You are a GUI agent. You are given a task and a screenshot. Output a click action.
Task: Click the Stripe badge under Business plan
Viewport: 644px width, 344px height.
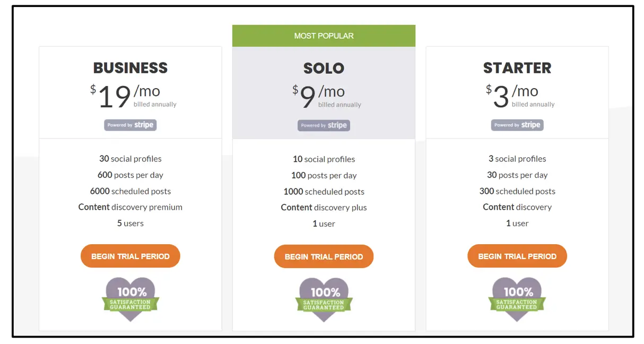tap(130, 125)
